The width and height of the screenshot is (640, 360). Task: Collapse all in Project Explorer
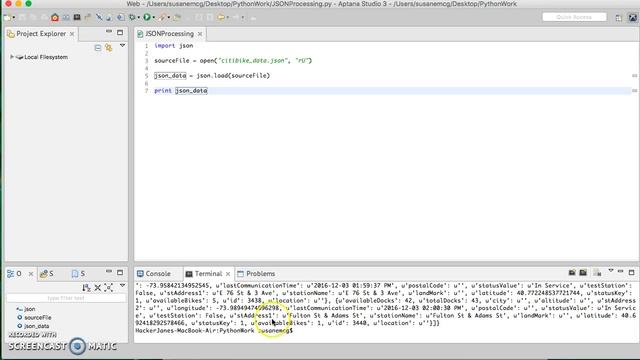point(98,48)
